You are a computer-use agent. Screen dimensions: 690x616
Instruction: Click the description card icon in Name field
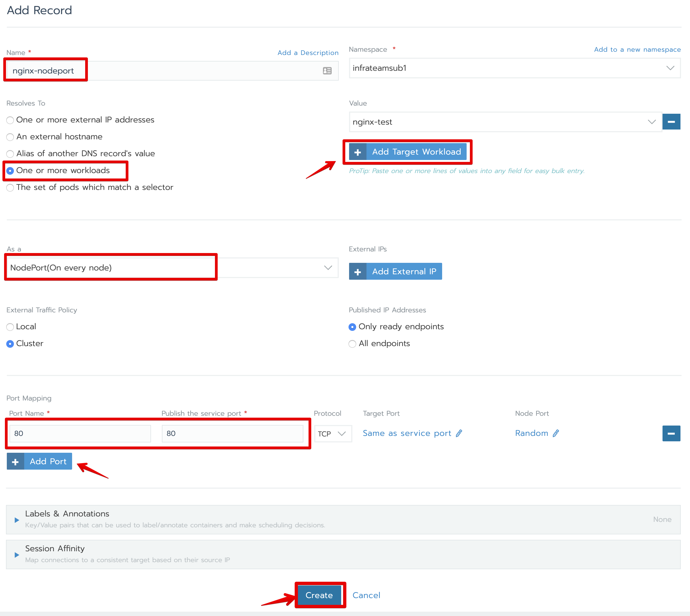point(327,71)
